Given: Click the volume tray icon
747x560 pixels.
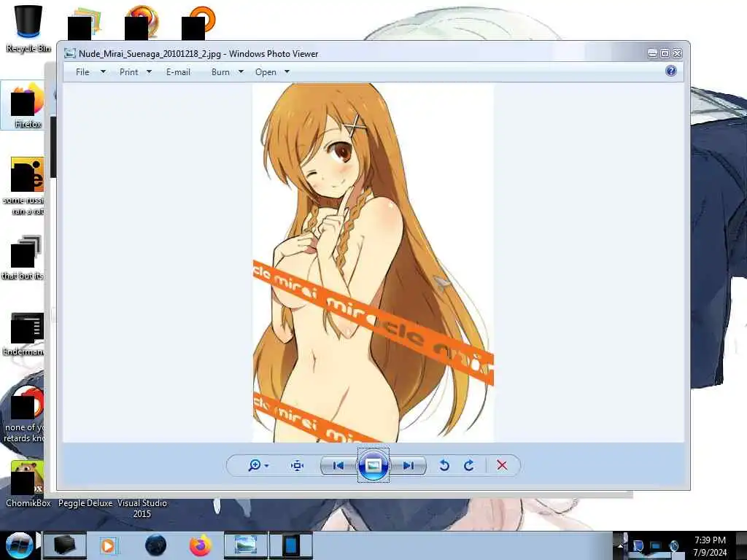Looking at the screenshot, I should pyautogui.click(x=673, y=545).
